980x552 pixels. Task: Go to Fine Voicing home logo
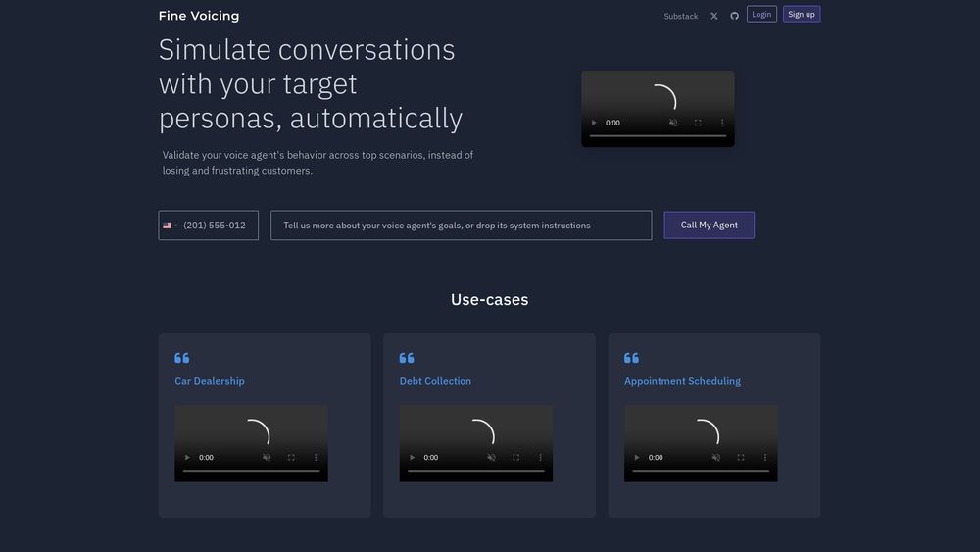pyautogui.click(x=199, y=16)
